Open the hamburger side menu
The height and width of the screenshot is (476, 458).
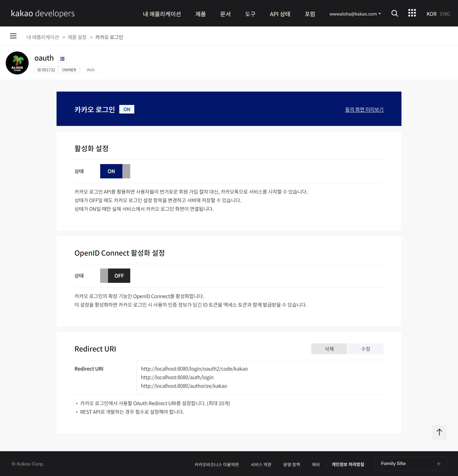coord(13,36)
